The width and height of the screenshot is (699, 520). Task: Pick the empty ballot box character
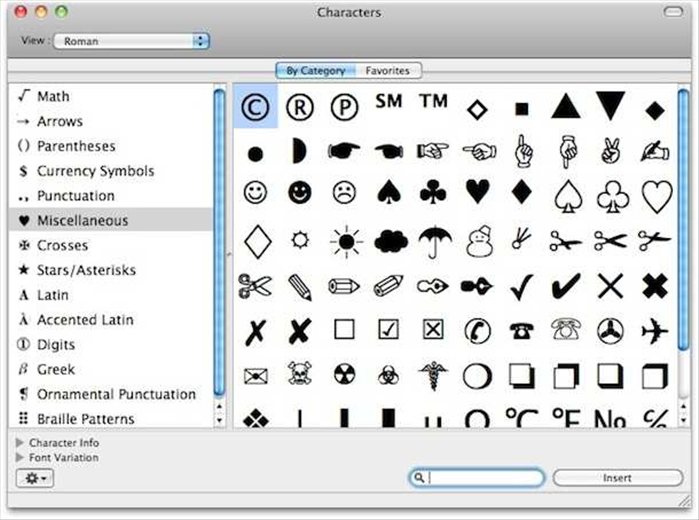pos(344,330)
